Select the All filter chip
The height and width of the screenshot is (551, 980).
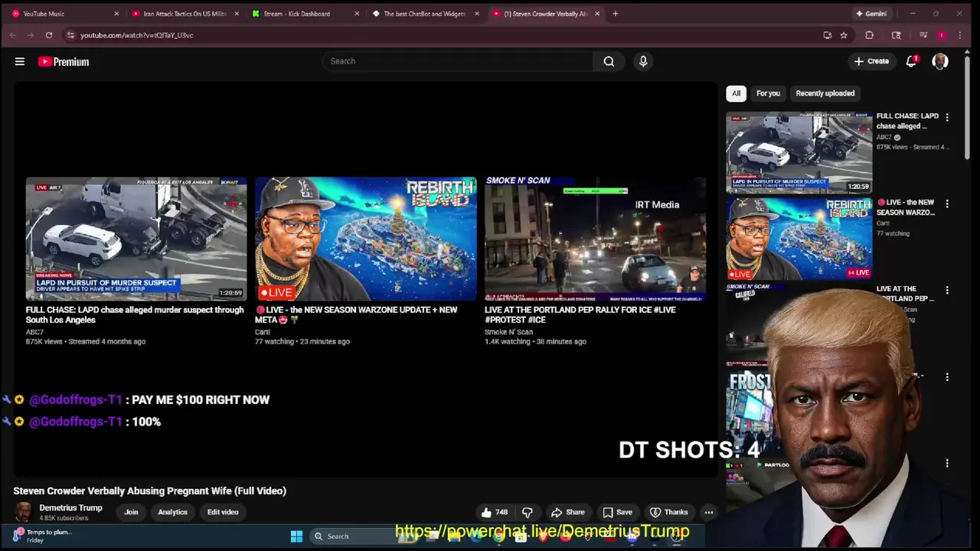pyautogui.click(x=736, y=93)
